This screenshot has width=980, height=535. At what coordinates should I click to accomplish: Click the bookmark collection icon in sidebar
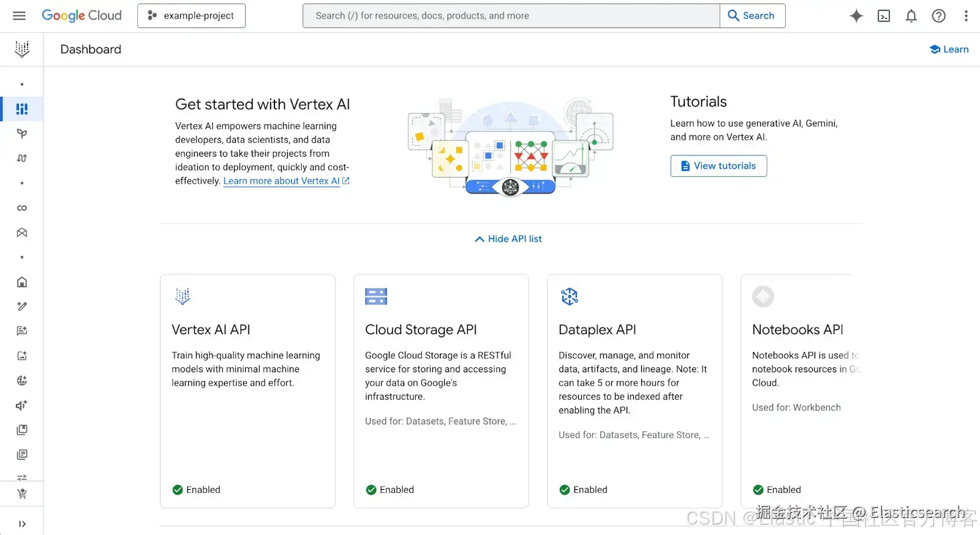[x=22, y=430]
